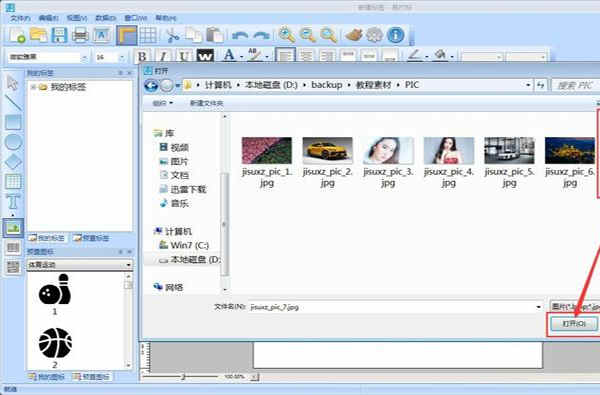Open the font size dropdown
600x395 pixels.
122,57
